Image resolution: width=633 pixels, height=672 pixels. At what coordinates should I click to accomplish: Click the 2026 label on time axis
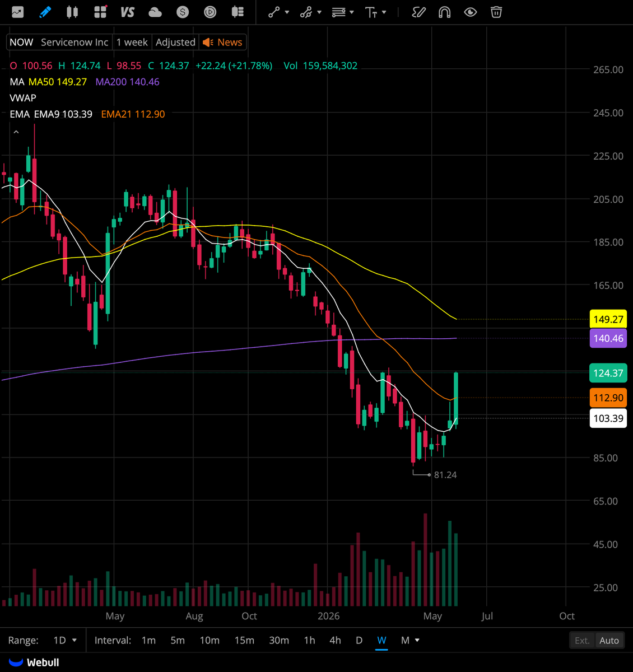click(x=328, y=616)
